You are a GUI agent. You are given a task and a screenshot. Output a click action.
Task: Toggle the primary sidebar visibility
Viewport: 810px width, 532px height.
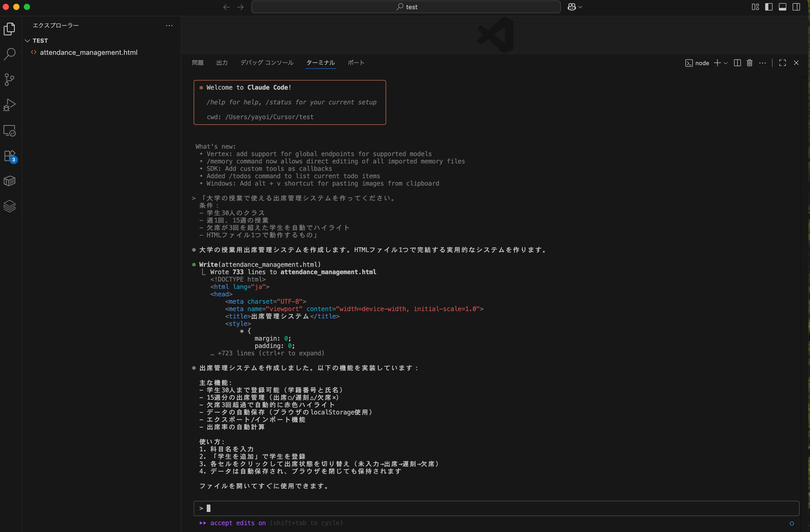click(x=769, y=7)
